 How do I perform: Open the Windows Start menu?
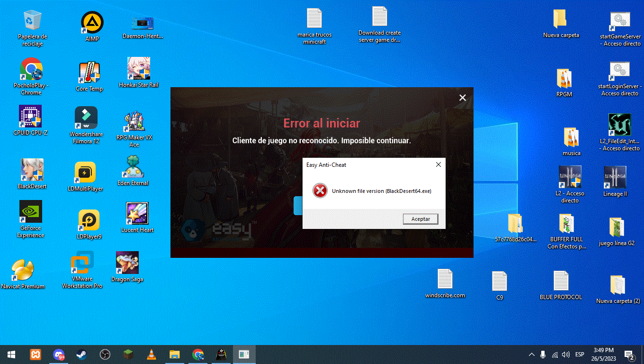(11, 355)
